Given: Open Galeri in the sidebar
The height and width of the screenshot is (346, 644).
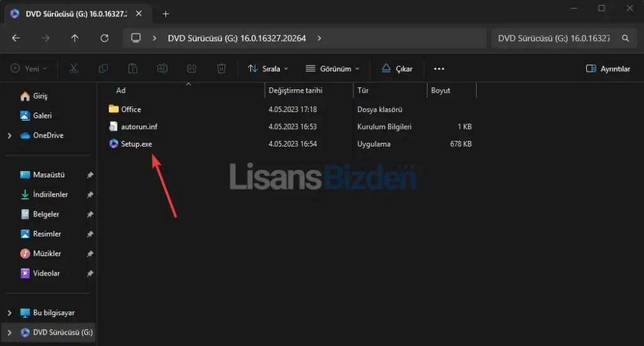Looking at the screenshot, I should tap(36, 116).
